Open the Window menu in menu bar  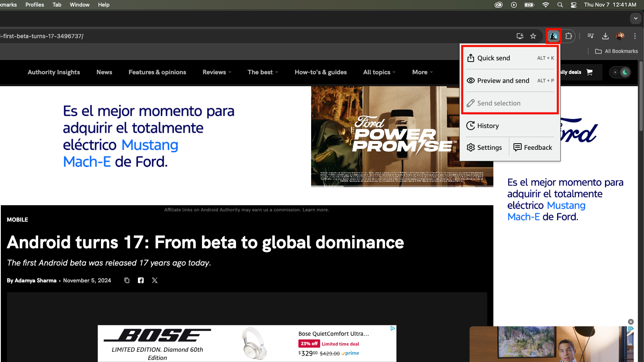[80, 5]
